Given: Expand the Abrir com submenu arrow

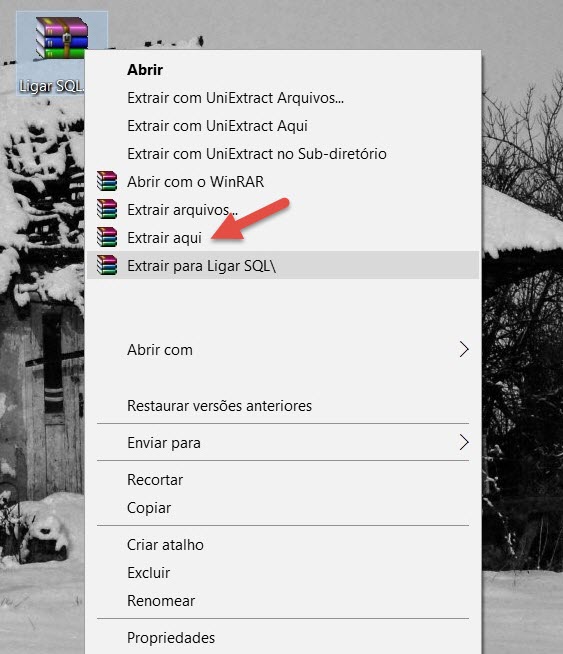Looking at the screenshot, I should (x=464, y=350).
